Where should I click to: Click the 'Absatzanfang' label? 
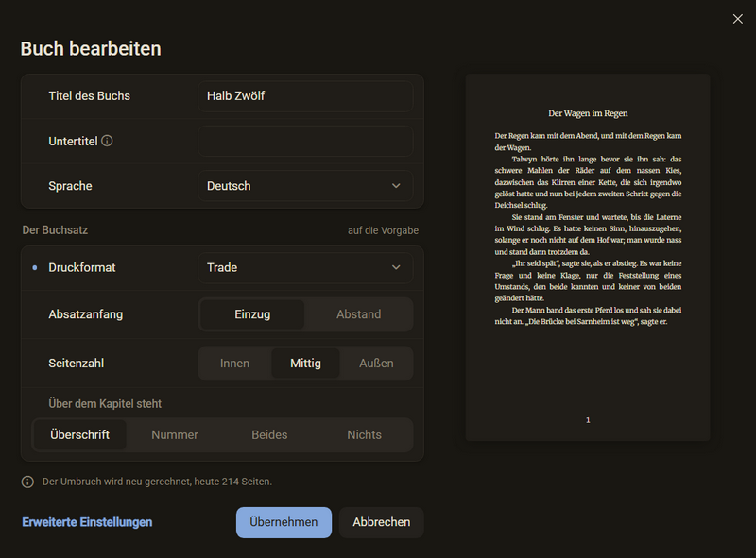pos(86,314)
